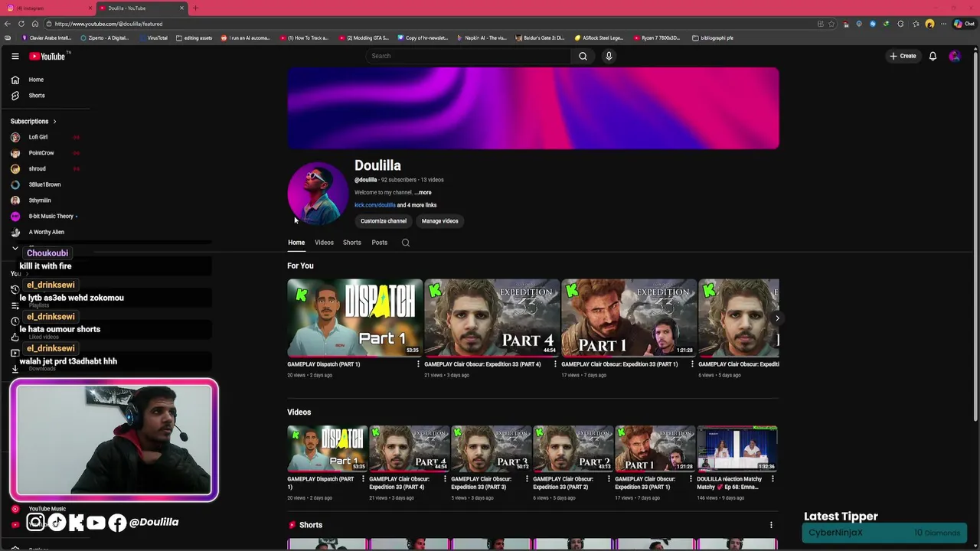980x551 pixels.
Task: Open options for For You Expedition Part 1
Action: [692, 364]
